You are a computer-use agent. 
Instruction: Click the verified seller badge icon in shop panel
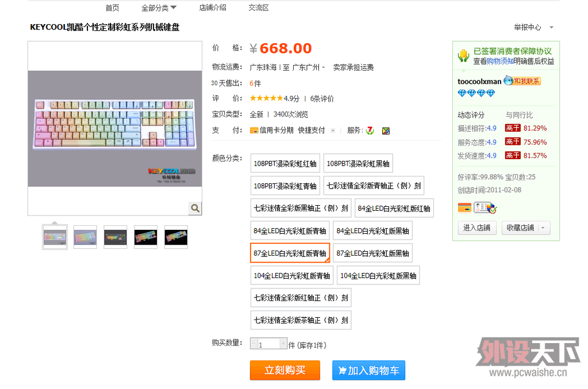point(485,207)
